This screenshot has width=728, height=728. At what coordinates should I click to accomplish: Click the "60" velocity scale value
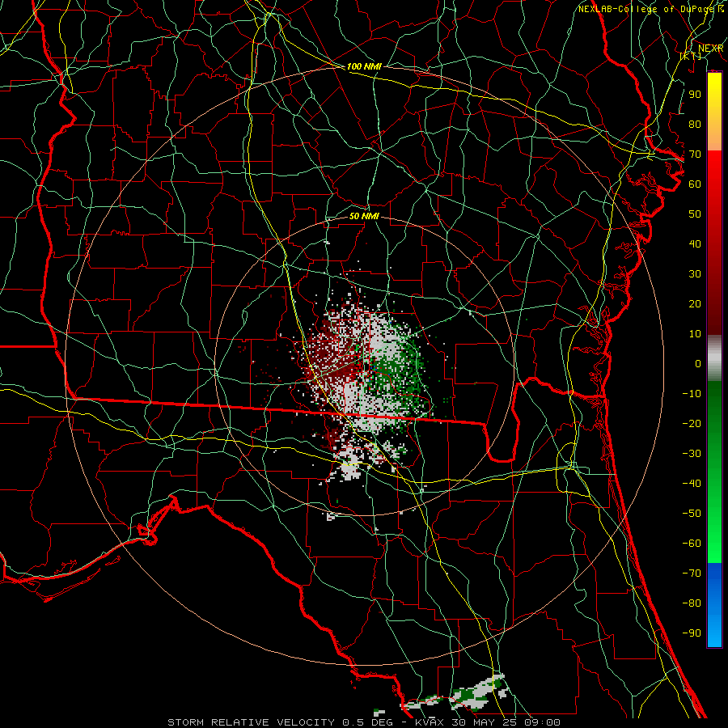[x=695, y=184]
